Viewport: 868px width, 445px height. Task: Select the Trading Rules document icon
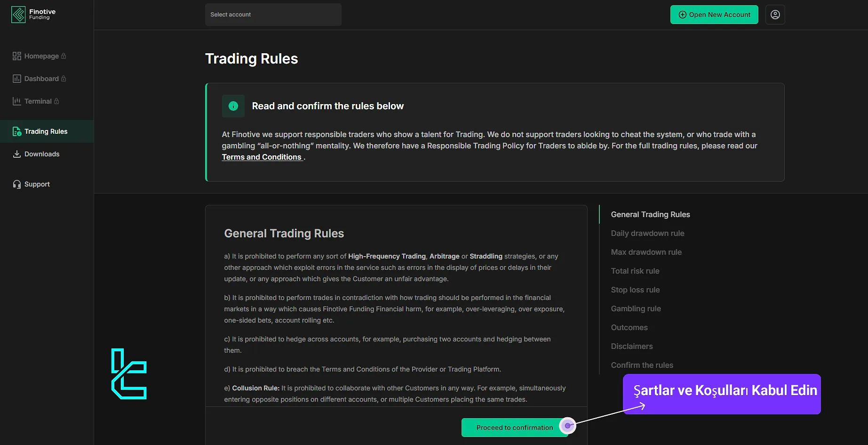pos(16,131)
